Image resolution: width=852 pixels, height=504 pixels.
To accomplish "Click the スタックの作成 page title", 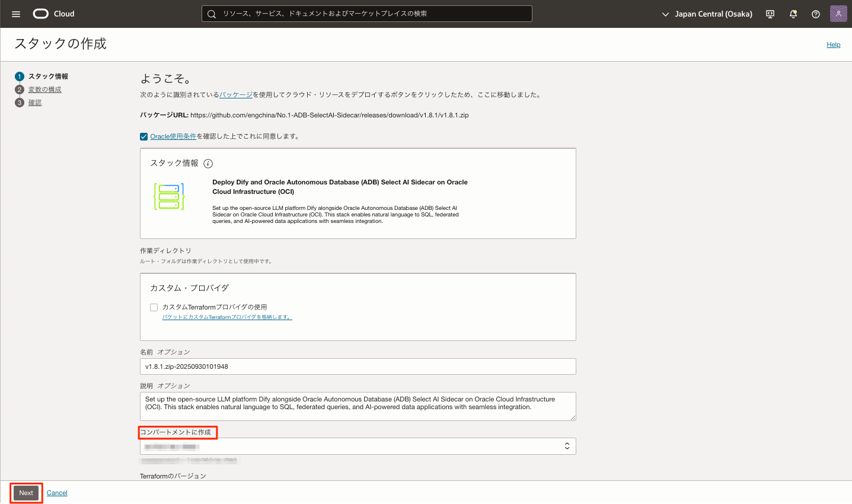I will [x=60, y=44].
